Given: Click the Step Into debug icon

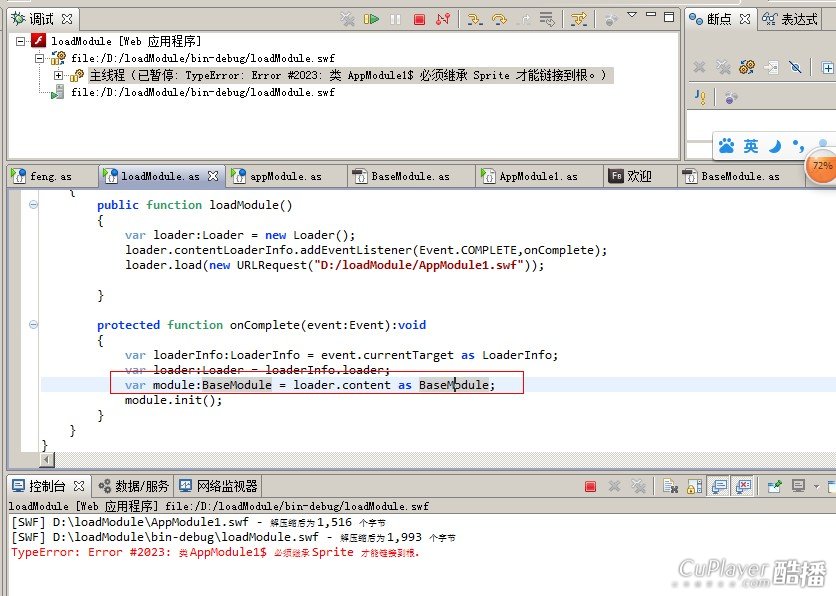Looking at the screenshot, I should coord(474,19).
